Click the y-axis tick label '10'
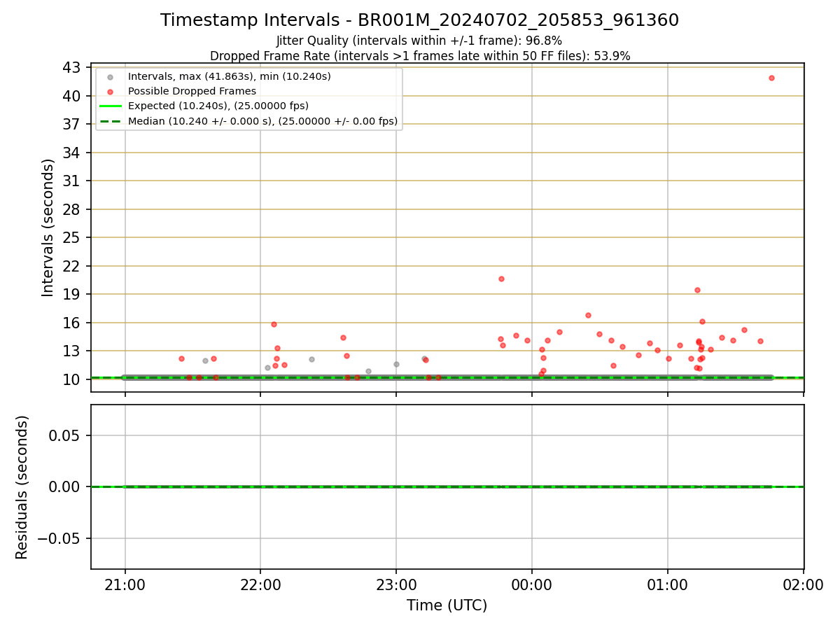The image size is (840, 630). 72,379
